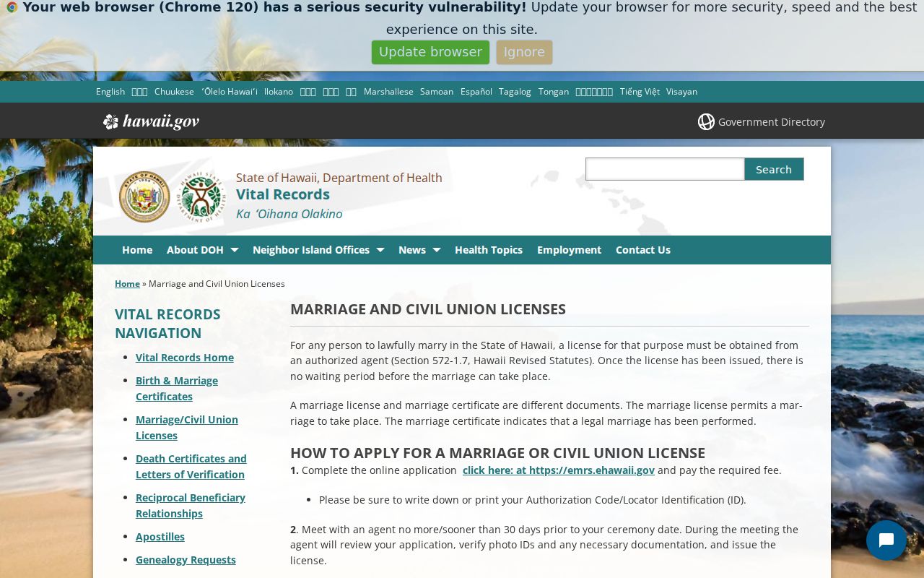The width and height of the screenshot is (924, 578).
Task: Click the Department of Health logo
Action: point(202,197)
